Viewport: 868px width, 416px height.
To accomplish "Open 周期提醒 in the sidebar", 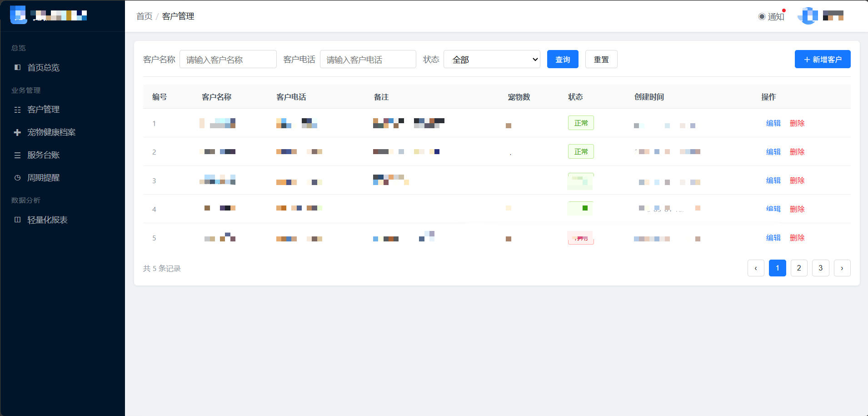I will 43,178.
